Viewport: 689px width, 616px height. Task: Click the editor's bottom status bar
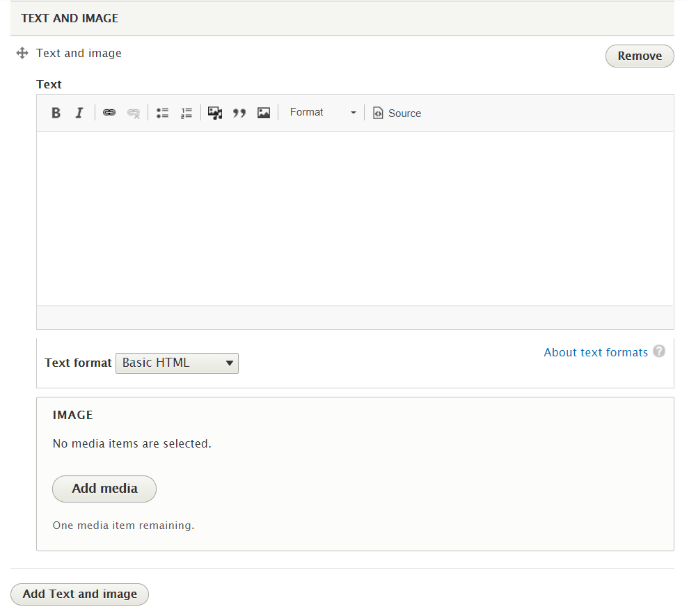click(x=355, y=317)
